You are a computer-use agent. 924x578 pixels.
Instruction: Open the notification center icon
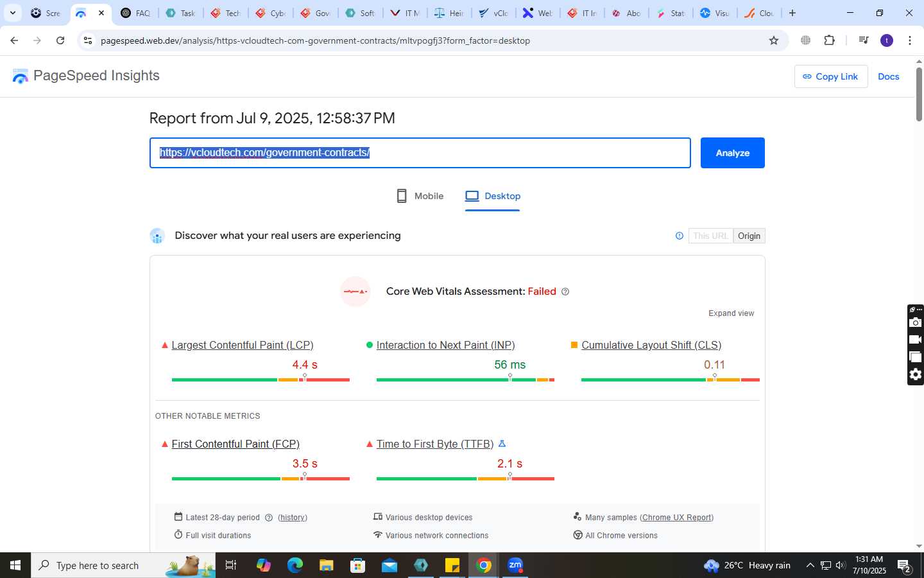905,565
